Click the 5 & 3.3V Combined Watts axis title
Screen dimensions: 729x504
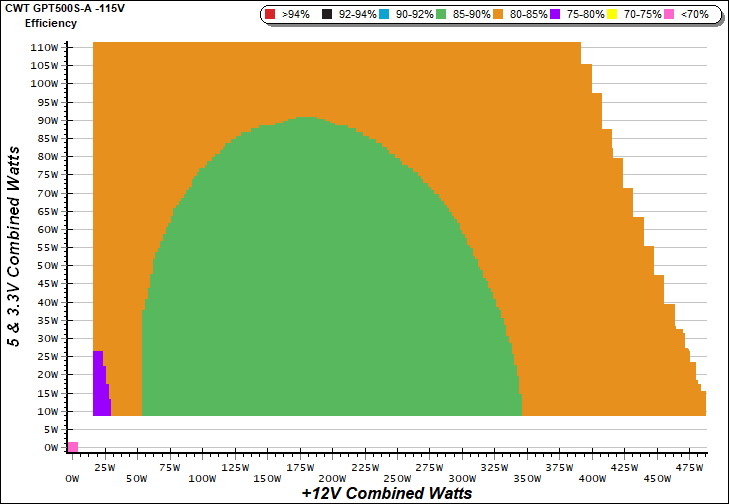(x=14, y=246)
